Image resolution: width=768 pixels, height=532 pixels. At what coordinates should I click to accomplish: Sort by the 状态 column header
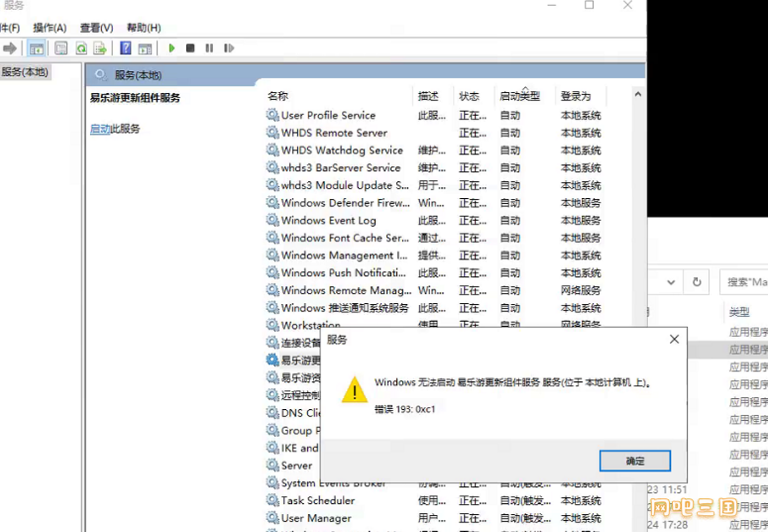point(469,96)
